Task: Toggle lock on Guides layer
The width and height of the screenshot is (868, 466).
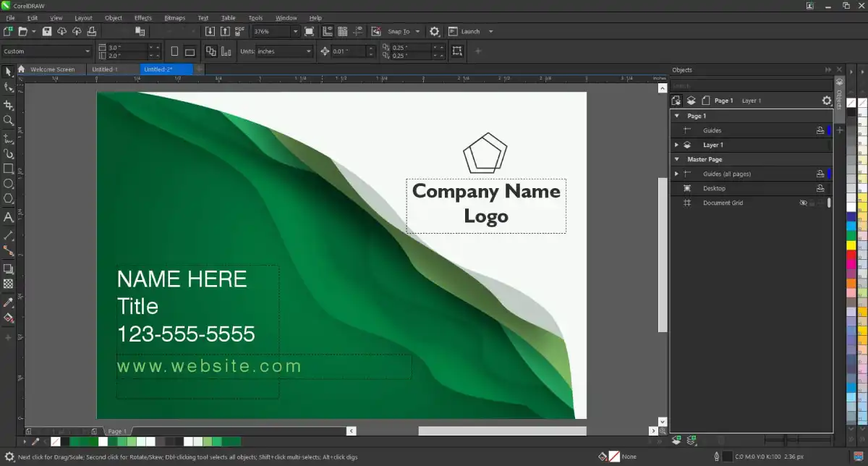Action: [820, 131]
